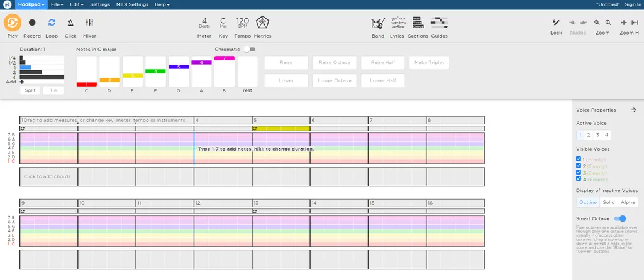This screenshot has height=280, width=644.
Task: Click the Guides icon
Action: click(x=439, y=23)
